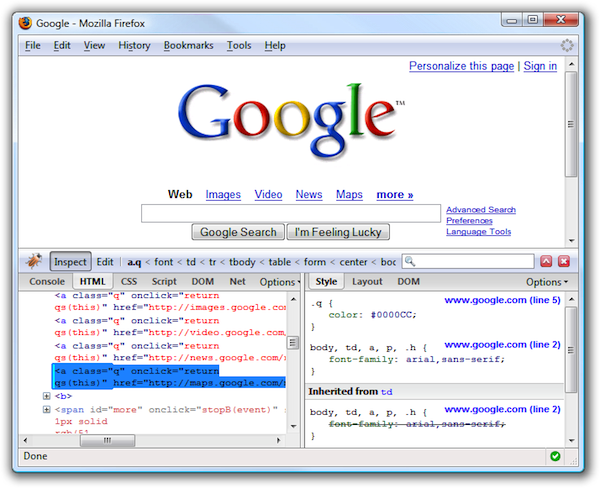Viewport: 600px width, 488px height.
Task: Detach Firebug with red up-arrow button
Action: pos(546,261)
